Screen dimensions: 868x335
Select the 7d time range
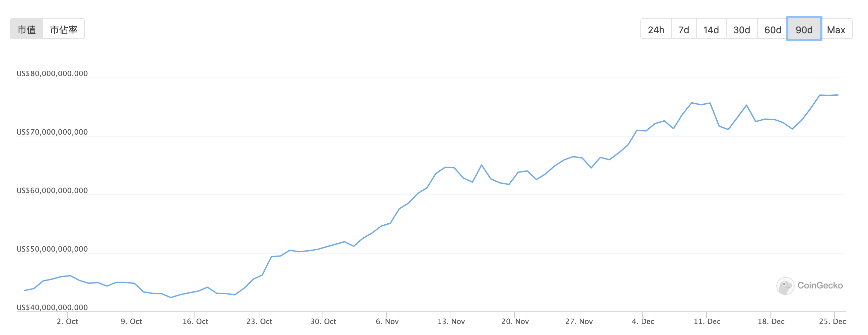683,30
